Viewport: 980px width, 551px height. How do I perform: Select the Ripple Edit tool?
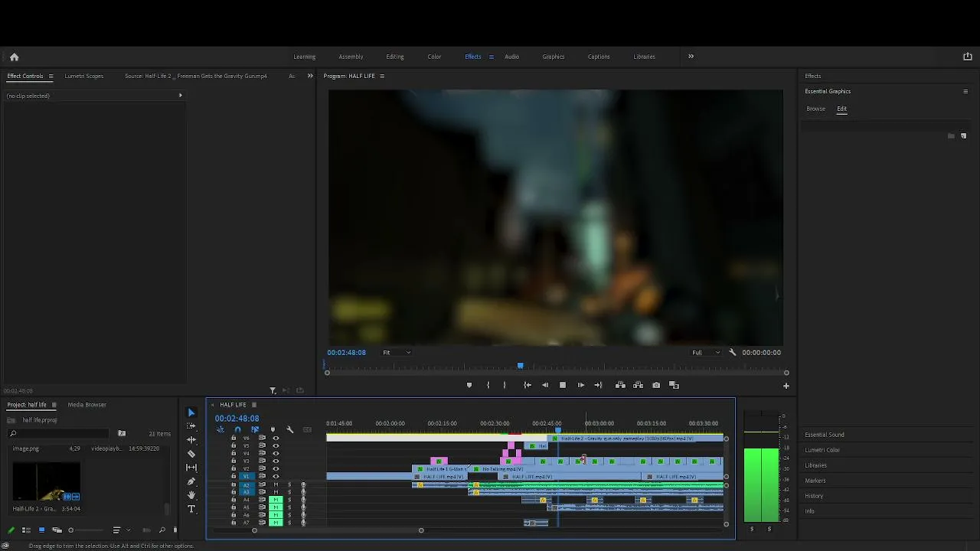[x=191, y=440]
